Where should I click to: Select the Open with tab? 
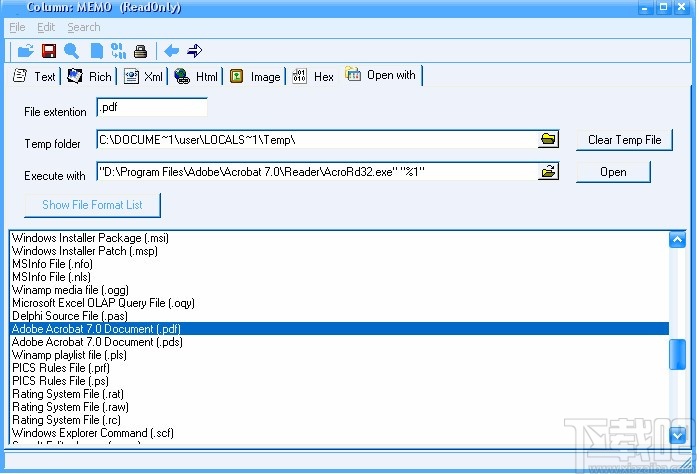click(x=381, y=75)
